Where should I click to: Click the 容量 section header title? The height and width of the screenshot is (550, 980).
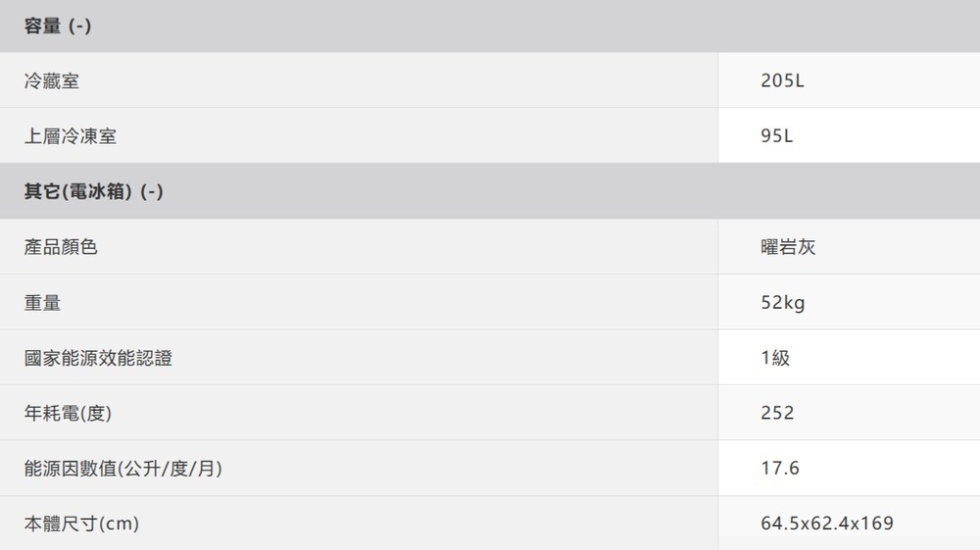(x=43, y=26)
